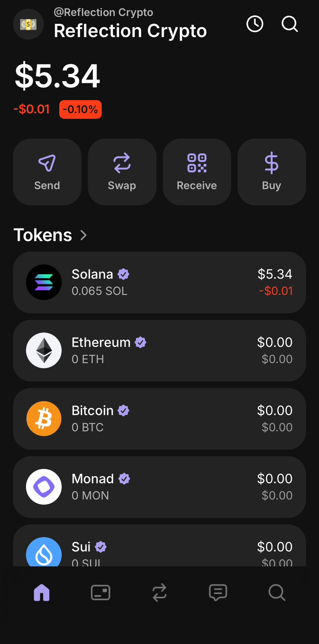Show Receive QR code option
319x644 pixels.
tap(197, 172)
